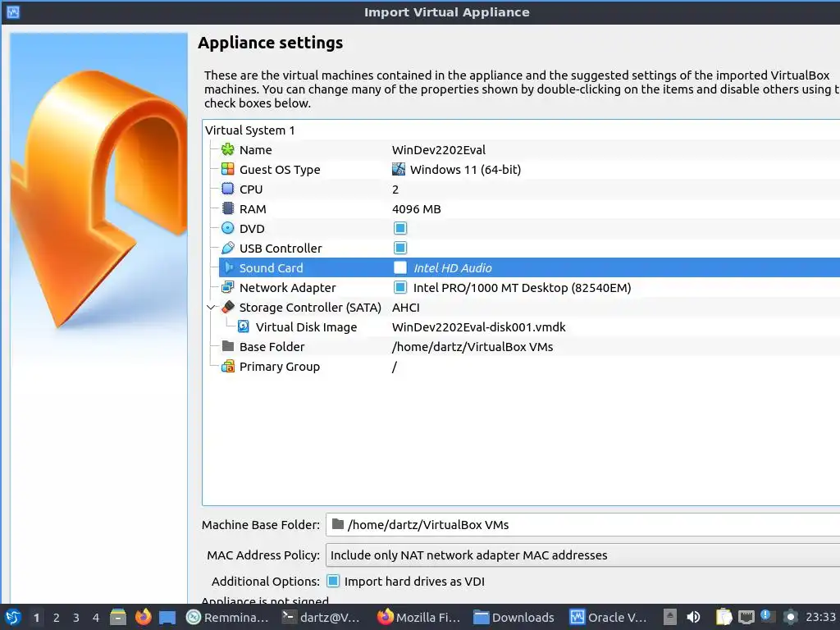Click the clipboard manager tray icon
The width and height of the screenshot is (840, 630).
(x=724, y=617)
